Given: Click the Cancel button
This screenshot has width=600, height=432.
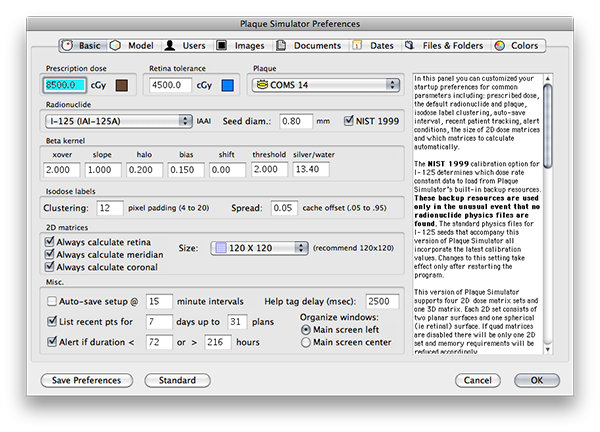Looking at the screenshot, I should pos(478,380).
